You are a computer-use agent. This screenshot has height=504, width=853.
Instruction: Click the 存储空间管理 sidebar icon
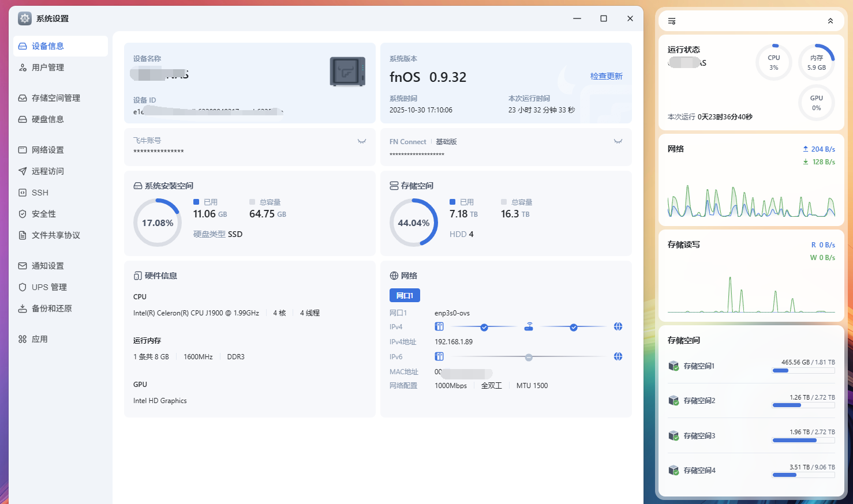pyautogui.click(x=23, y=98)
